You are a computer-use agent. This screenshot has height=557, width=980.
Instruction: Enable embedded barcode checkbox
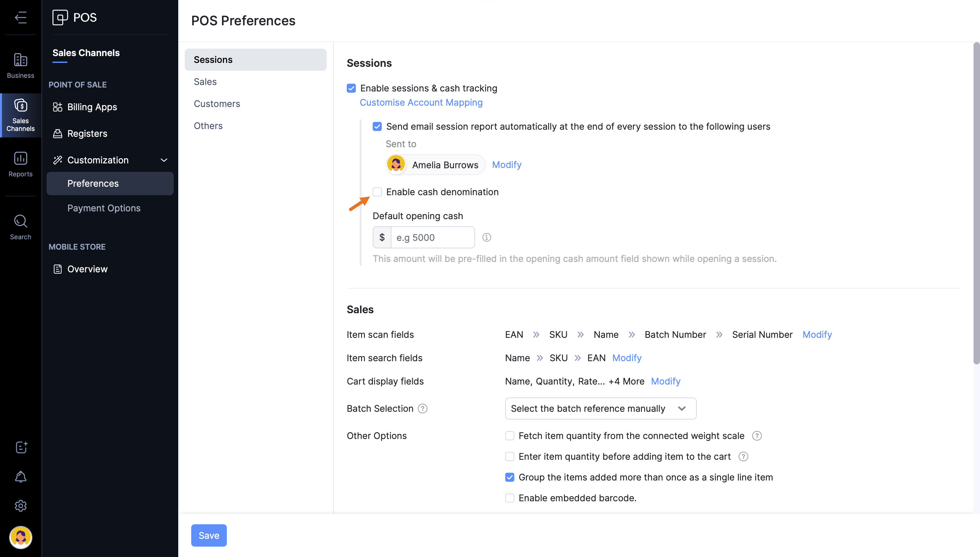510,498
